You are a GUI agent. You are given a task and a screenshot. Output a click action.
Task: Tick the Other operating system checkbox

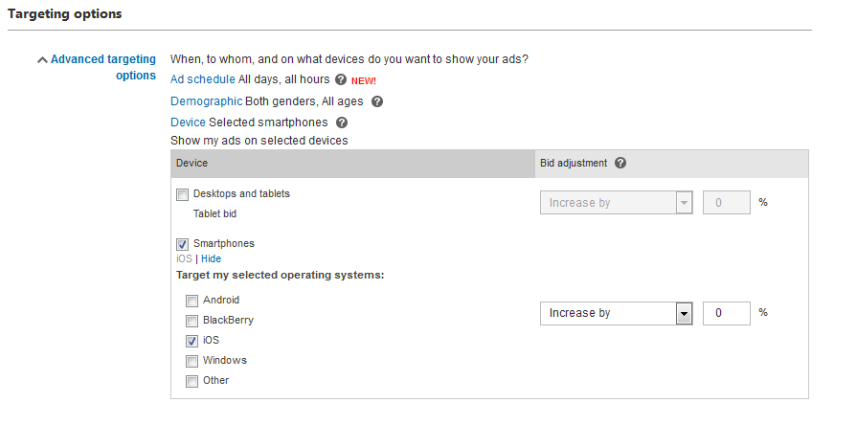point(192,381)
